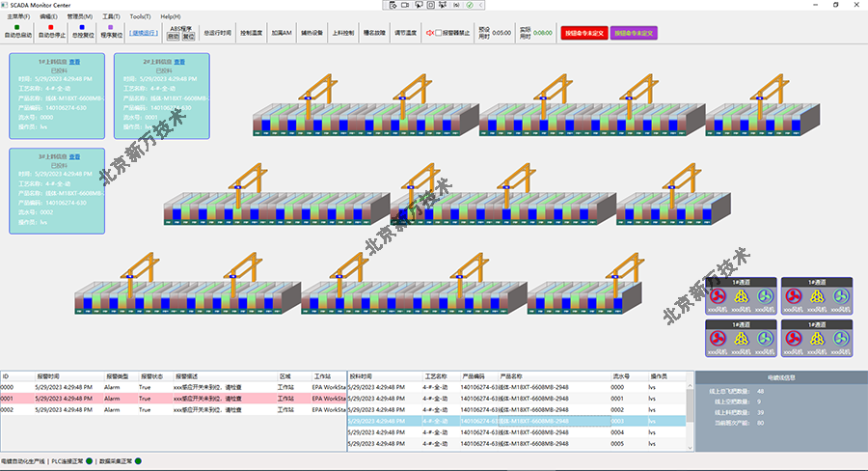Click the 控制温度 toolbar item
868x471 pixels.
point(252,33)
